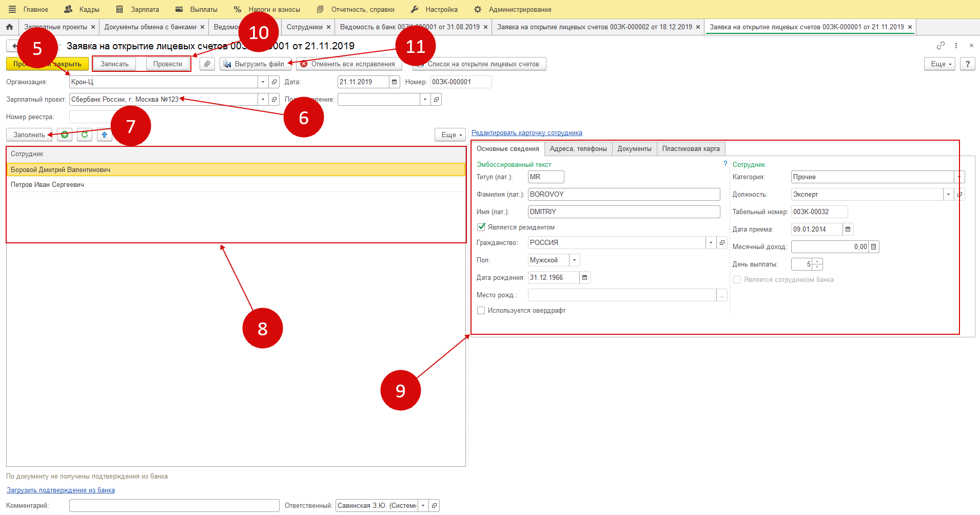Viewport: 980px width, 515px height.
Task: Enable the 'Используется овердрафт' checkbox
Action: click(x=481, y=311)
